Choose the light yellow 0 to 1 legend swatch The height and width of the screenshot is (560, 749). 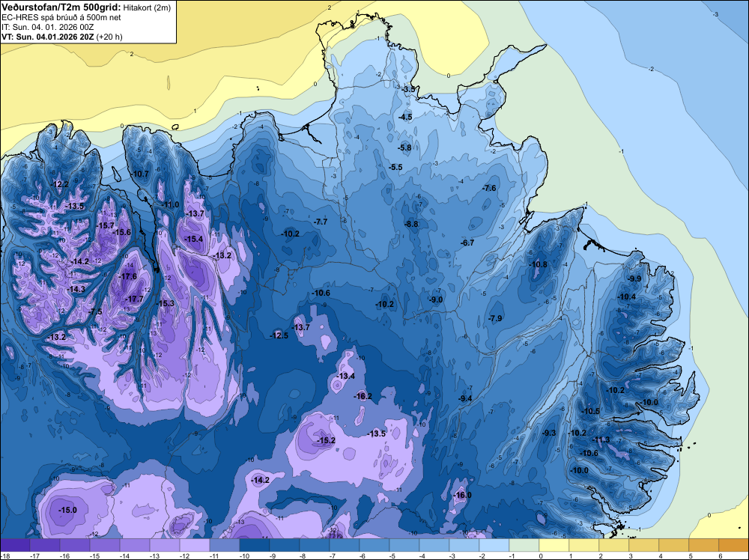coord(554,545)
